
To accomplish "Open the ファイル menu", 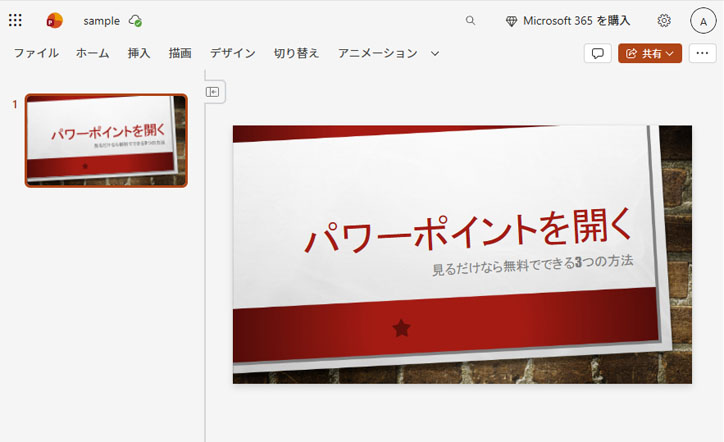I will [35, 53].
